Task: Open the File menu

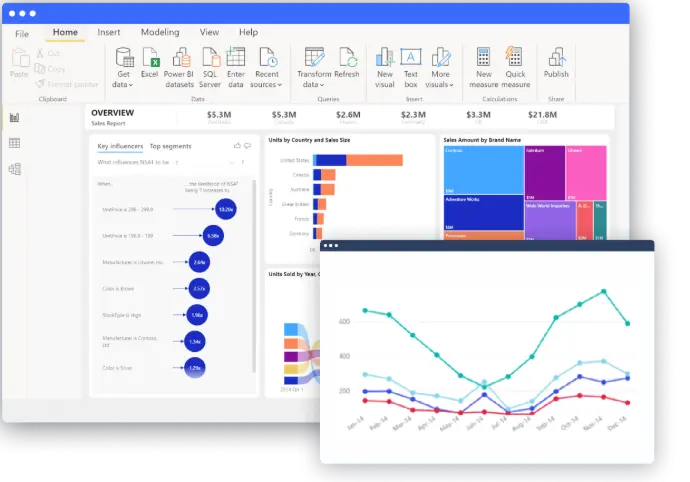Action: click(x=22, y=33)
